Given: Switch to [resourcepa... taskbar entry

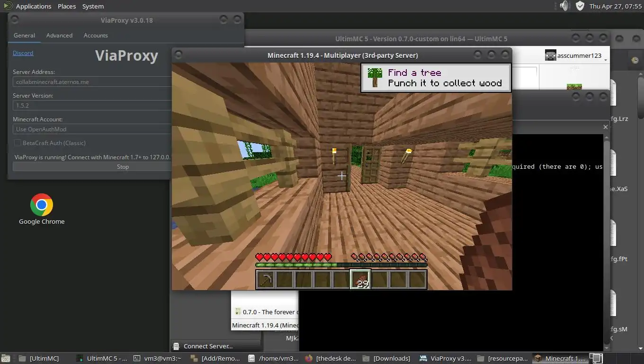Looking at the screenshot, I should pyautogui.click(x=503, y=358).
